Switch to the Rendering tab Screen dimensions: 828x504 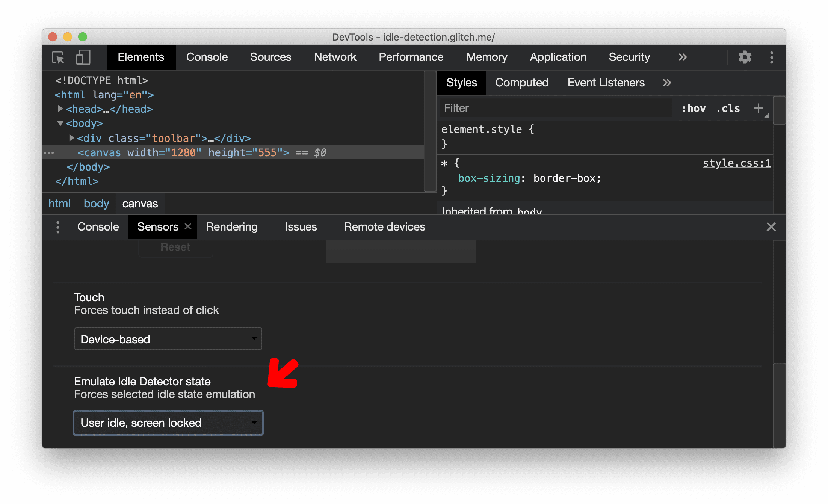click(231, 226)
